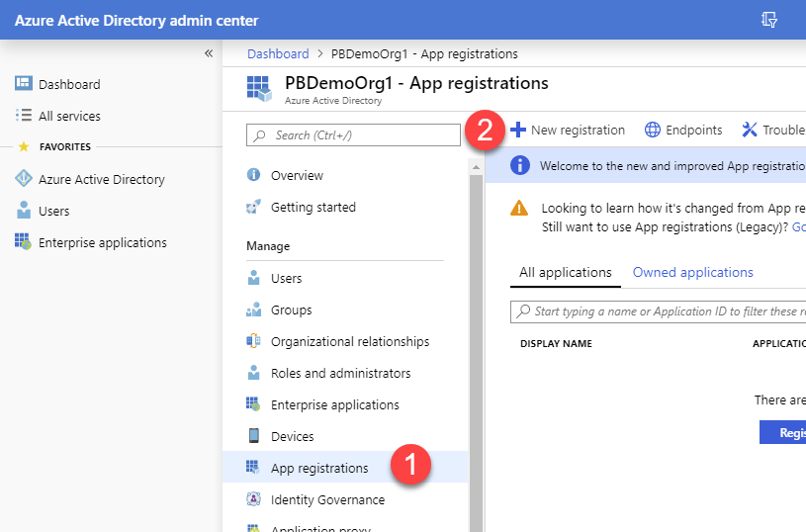Open Dashboard in the left sidebar
Viewport: 806px width, 532px height.
coord(69,84)
